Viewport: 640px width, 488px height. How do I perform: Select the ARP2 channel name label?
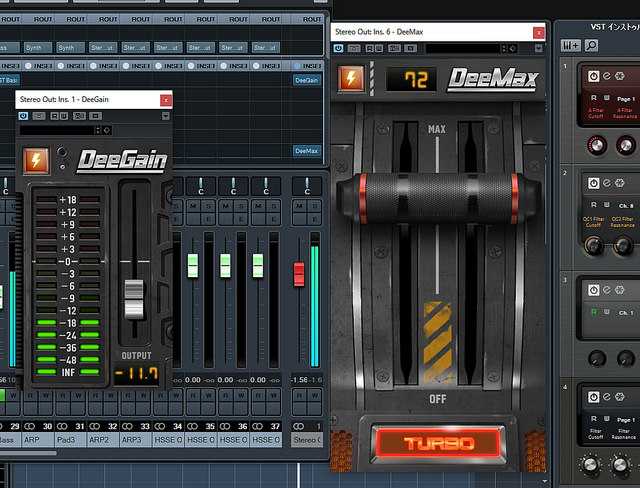pyautogui.click(x=99, y=439)
